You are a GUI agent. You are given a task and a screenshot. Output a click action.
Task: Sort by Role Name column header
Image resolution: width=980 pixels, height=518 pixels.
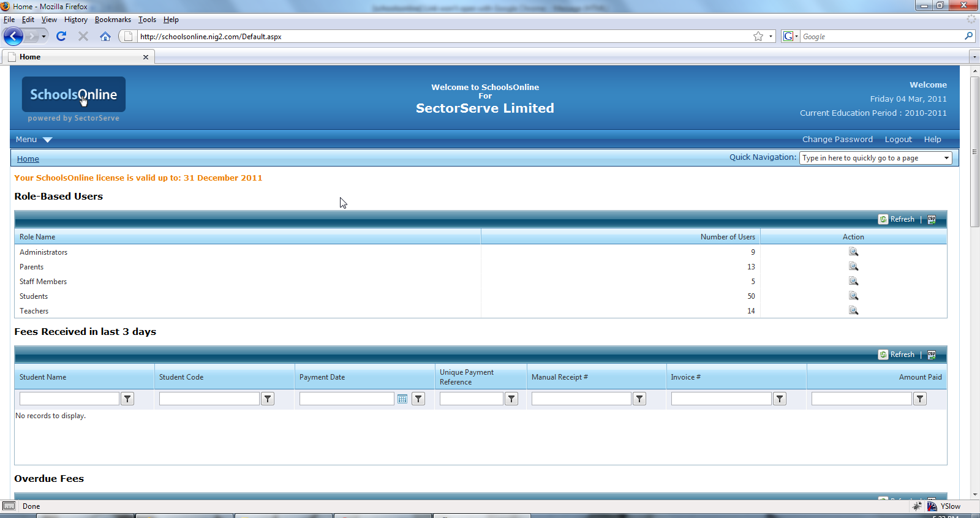[37, 237]
